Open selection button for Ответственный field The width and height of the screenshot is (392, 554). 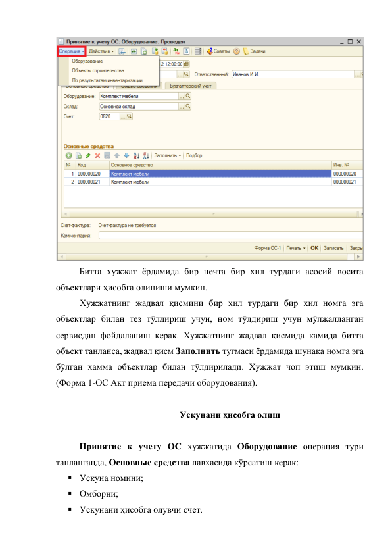[x=357, y=74]
